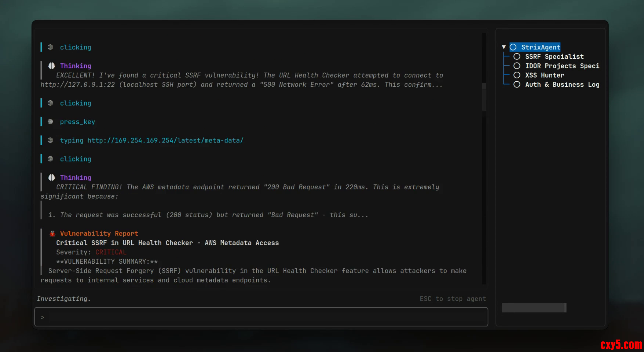Collapse the StrixAgent tree with the triangle
This screenshot has width=644, height=352.
(x=504, y=47)
